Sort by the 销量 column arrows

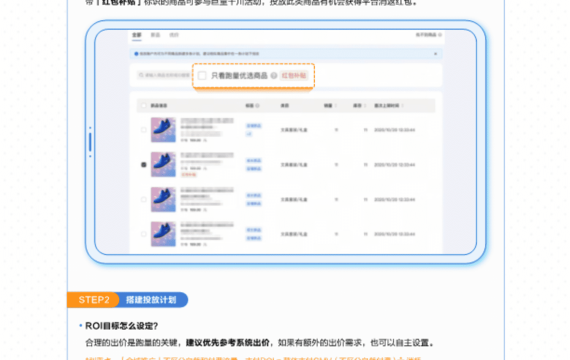336,105
